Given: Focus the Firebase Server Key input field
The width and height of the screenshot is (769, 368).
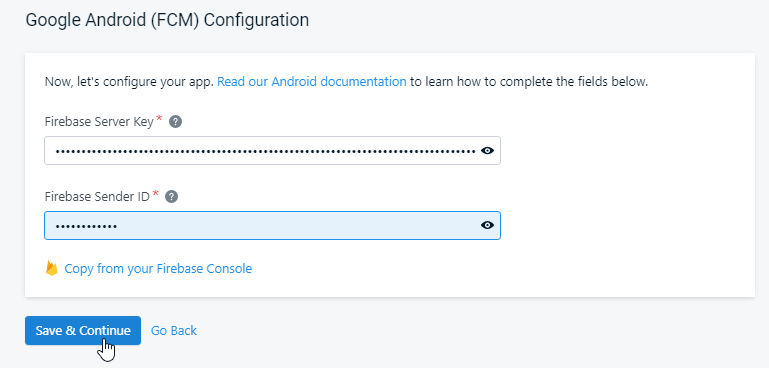Looking at the screenshot, I should pyautogui.click(x=272, y=151).
